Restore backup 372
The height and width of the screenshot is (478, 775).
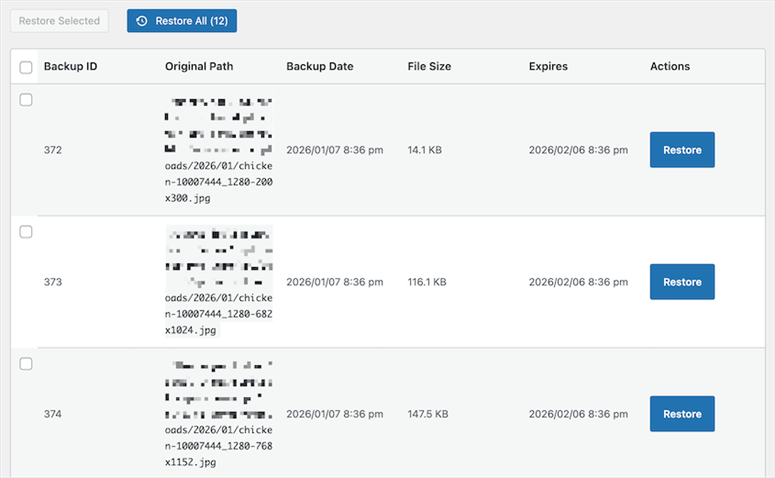click(x=682, y=150)
